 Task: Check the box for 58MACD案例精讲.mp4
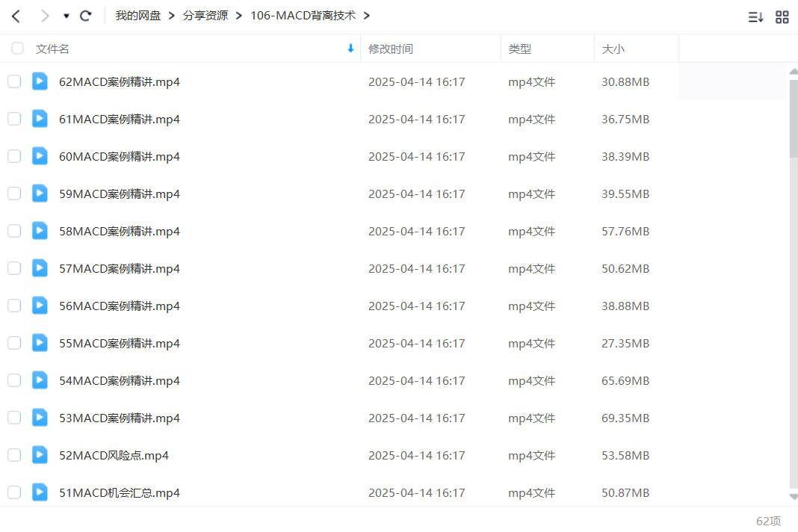pos(14,231)
